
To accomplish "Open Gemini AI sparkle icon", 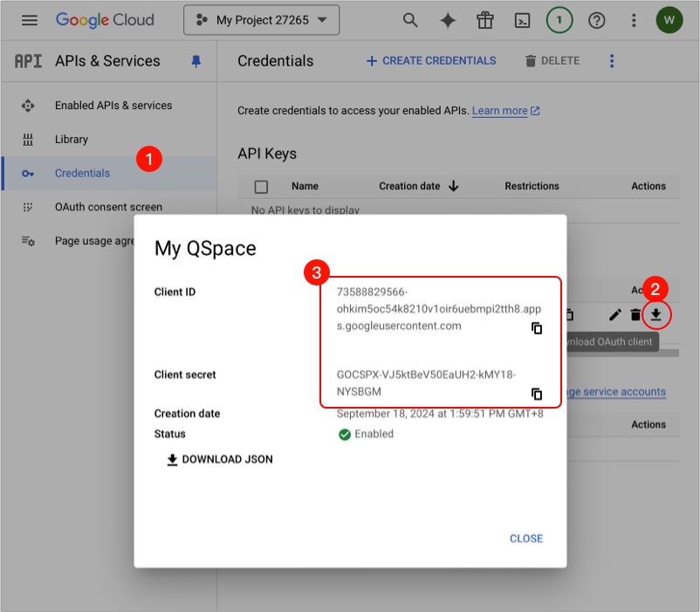I will (448, 20).
